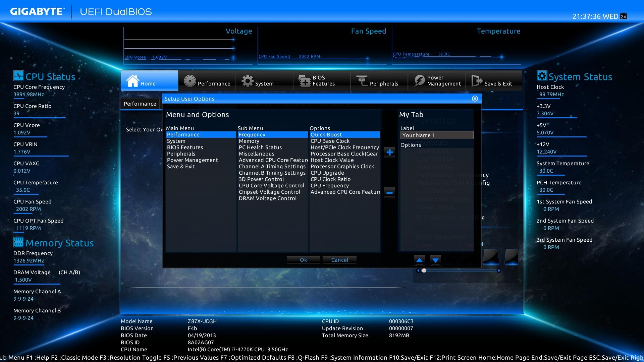Click the Peripherals connector icon
The height and width of the screenshot is (362, 644).
[x=362, y=81]
